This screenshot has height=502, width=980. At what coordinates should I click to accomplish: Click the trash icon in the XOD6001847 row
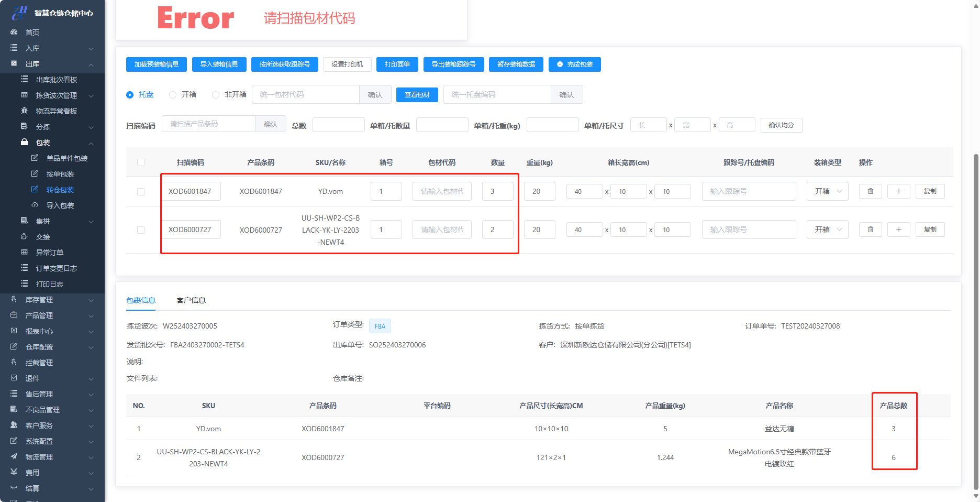point(870,191)
